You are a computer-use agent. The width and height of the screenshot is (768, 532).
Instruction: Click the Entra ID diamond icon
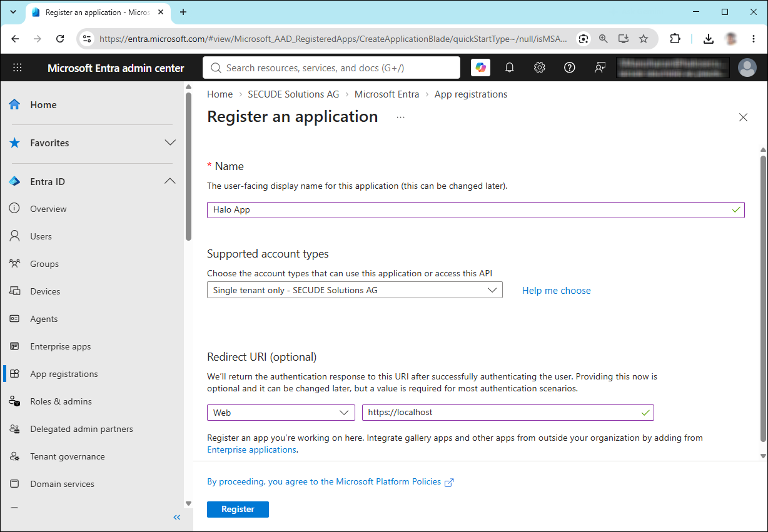click(14, 181)
